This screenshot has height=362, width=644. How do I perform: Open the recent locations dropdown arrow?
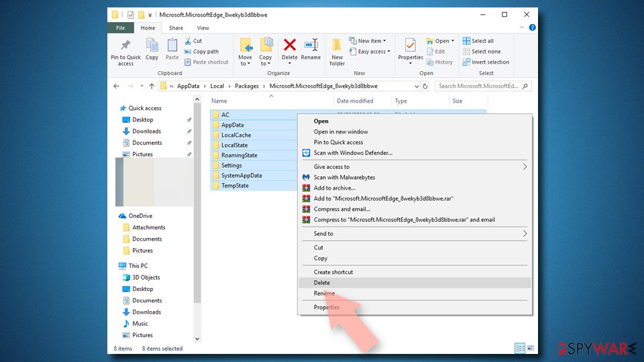click(142, 86)
